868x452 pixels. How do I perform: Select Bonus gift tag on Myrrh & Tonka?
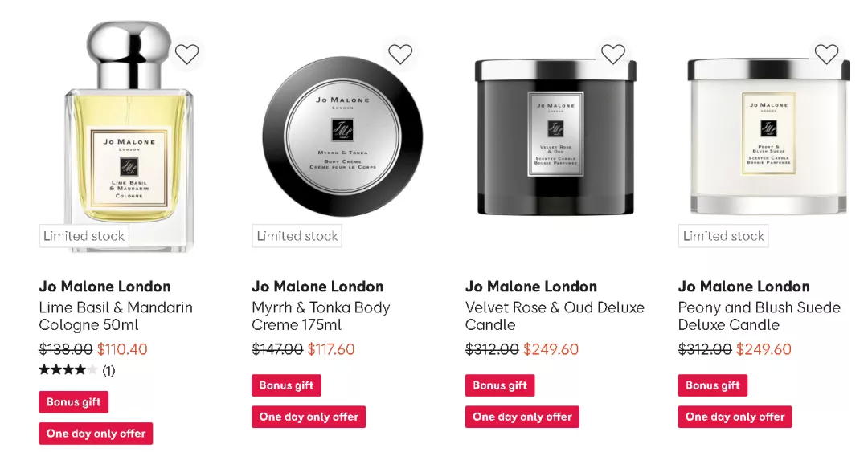pos(287,385)
